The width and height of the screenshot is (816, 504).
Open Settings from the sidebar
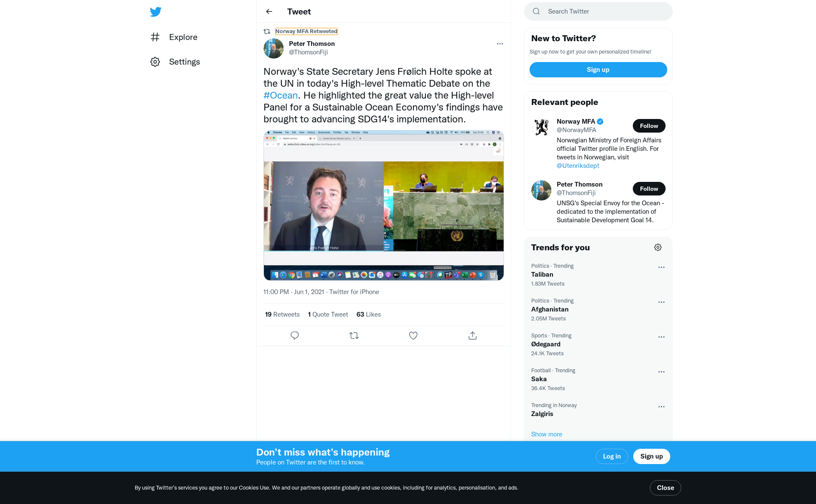(x=175, y=62)
